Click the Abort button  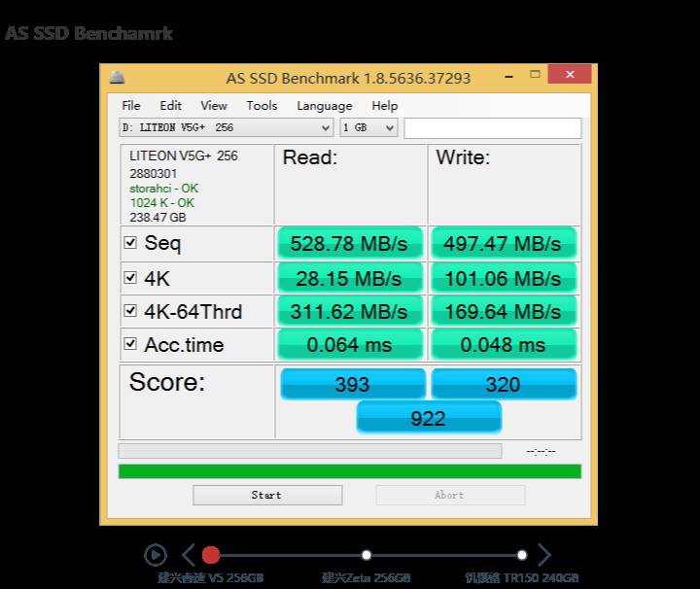[450, 496]
